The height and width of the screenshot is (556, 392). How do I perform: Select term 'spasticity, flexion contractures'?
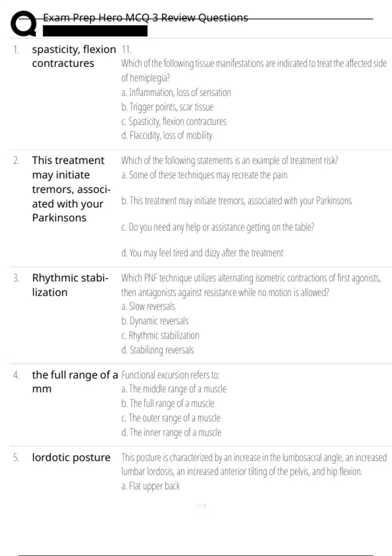pos(74,56)
